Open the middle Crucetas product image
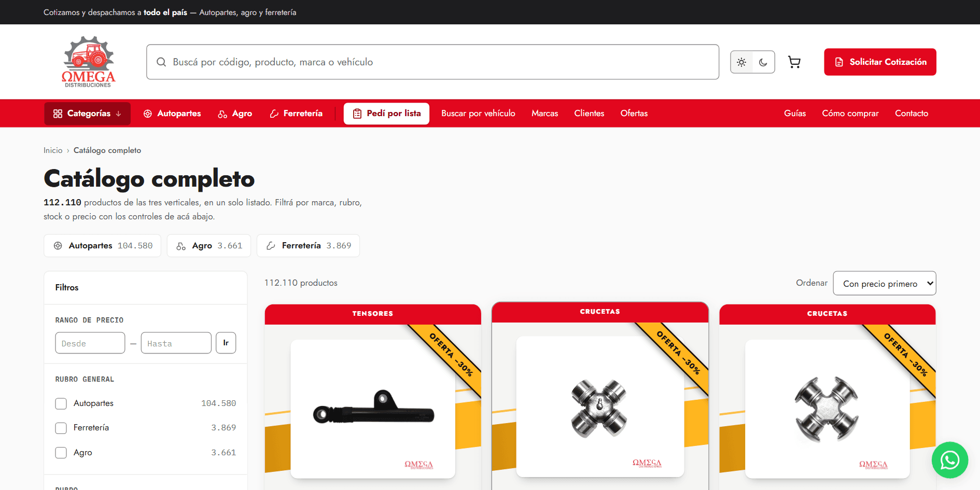980x490 pixels. coord(600,407)
